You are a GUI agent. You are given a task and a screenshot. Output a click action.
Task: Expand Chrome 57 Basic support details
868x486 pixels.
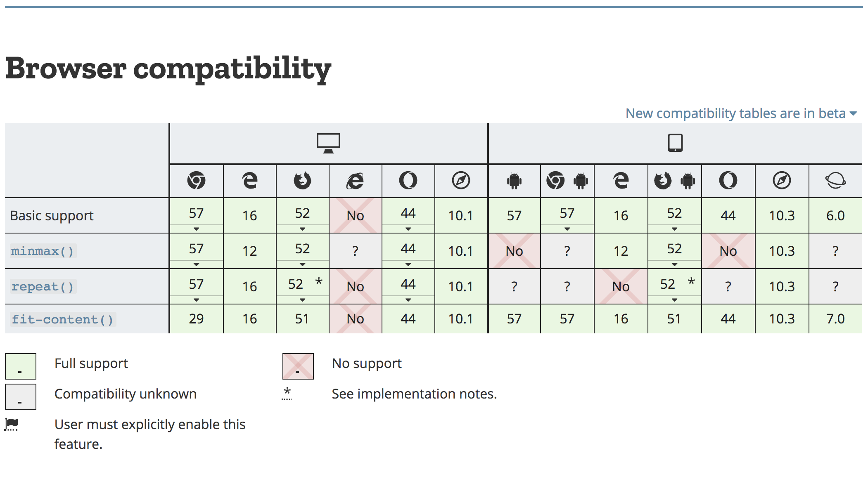pyautogui.click(x=196, y=229)
